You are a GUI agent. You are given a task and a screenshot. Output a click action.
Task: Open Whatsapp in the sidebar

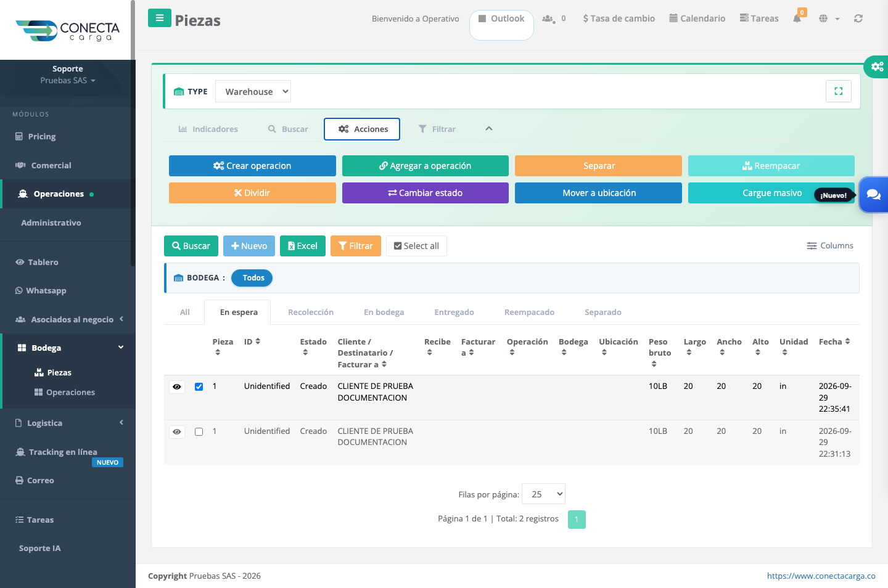pos(41,290)
